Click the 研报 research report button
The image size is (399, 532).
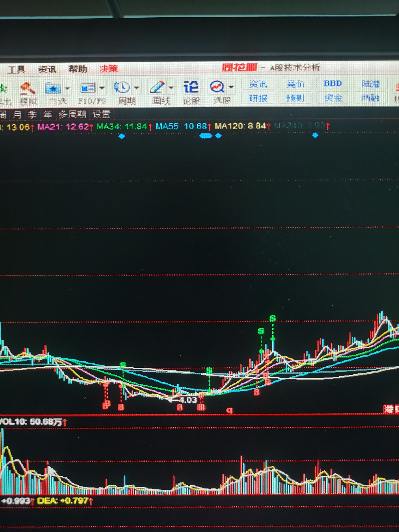(x=258, y=98)
